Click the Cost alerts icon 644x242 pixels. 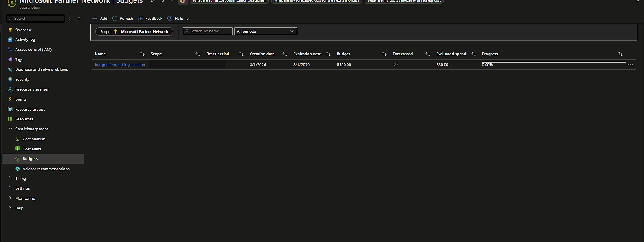(x=17, y=149)
